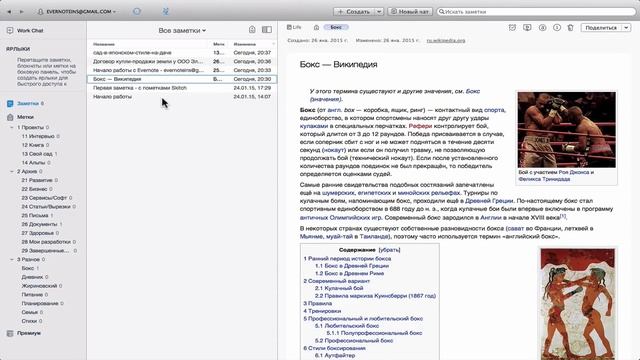This screenshot has height=360, width=640.
Task: Go back with the left arrow button
Action: click(x=9, y=12)
